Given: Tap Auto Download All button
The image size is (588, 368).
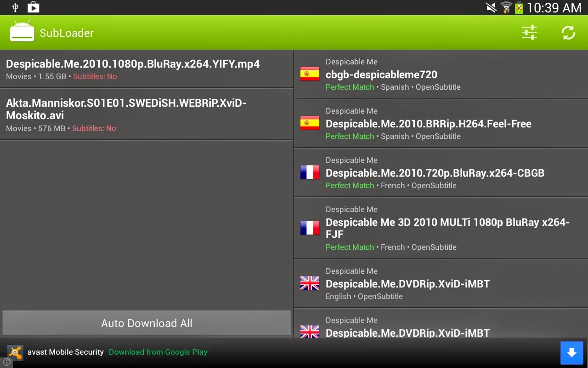Looking at the screenshot, I should point(147,323).
